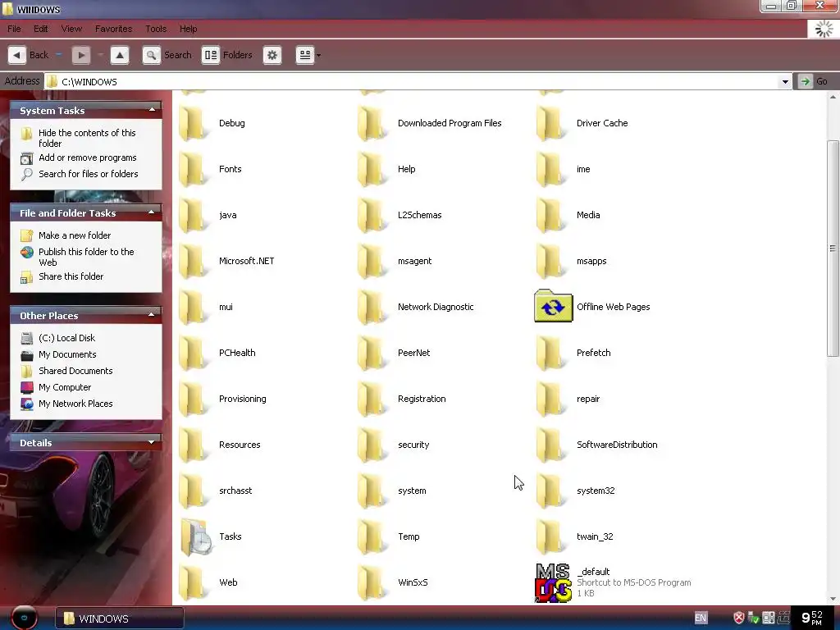Viewport: 840px width, 630px height.
Task: Select the WinSxS folder icon
Action: coord(372,582)
